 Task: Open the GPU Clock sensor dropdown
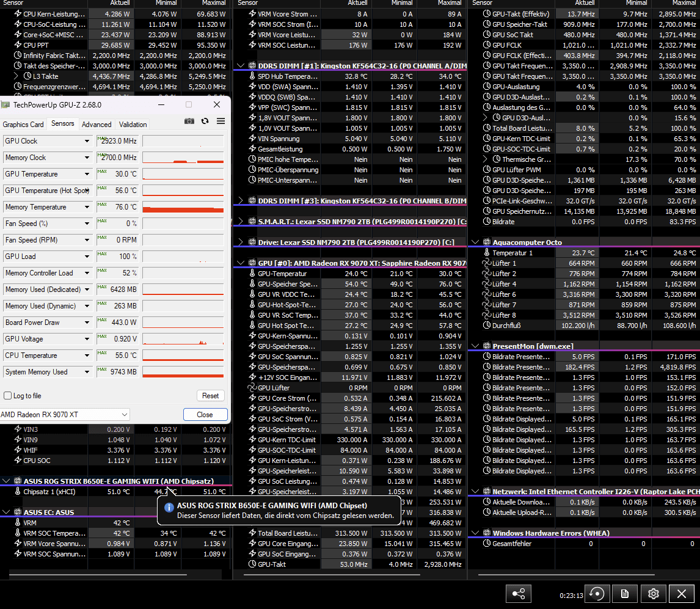click(87, 141)
